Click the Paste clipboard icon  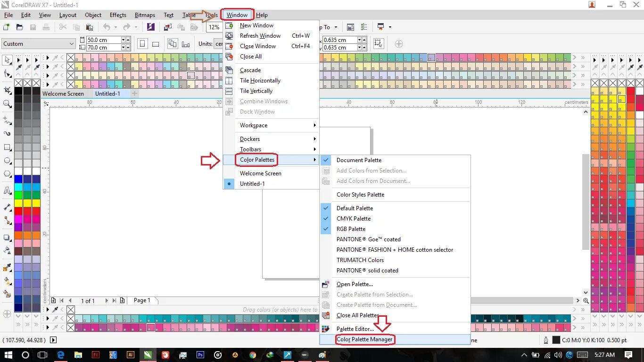(90, 27)
